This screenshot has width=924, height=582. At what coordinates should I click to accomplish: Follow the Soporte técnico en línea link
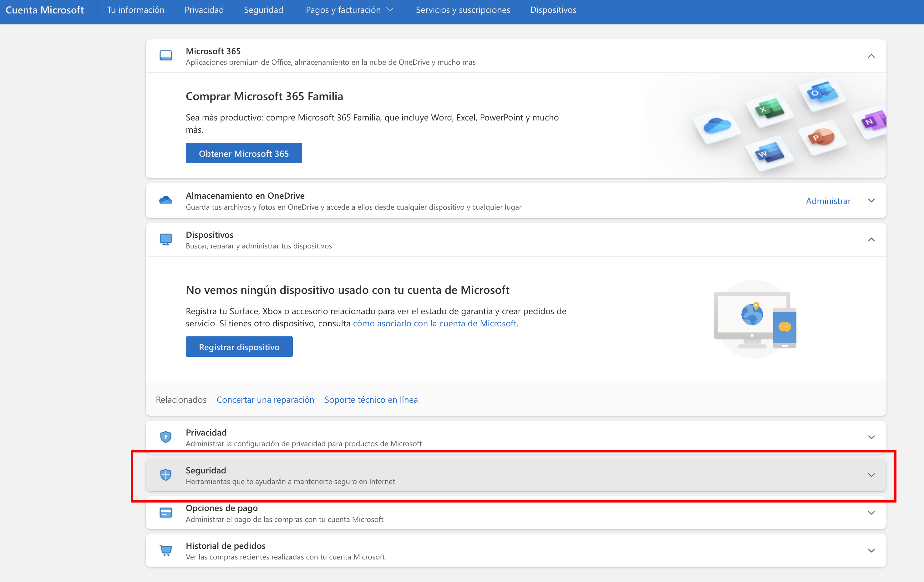click(371, 400)
